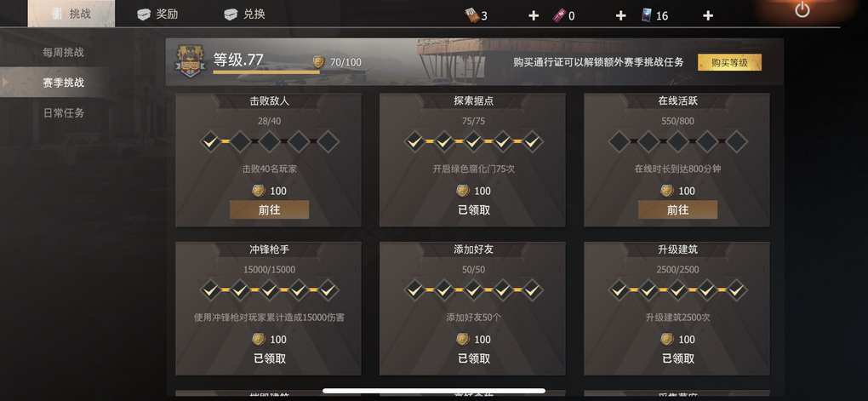
Task: Tap the blue card icon showing 16
Action: (x=647, y=15)
